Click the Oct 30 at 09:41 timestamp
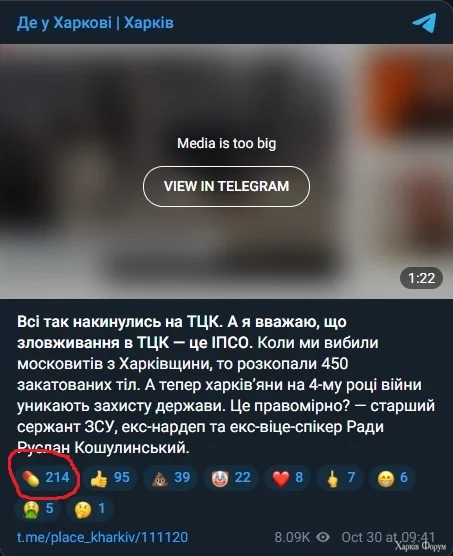This screenshot has height=556, width=453. click(x=388, y=537)
